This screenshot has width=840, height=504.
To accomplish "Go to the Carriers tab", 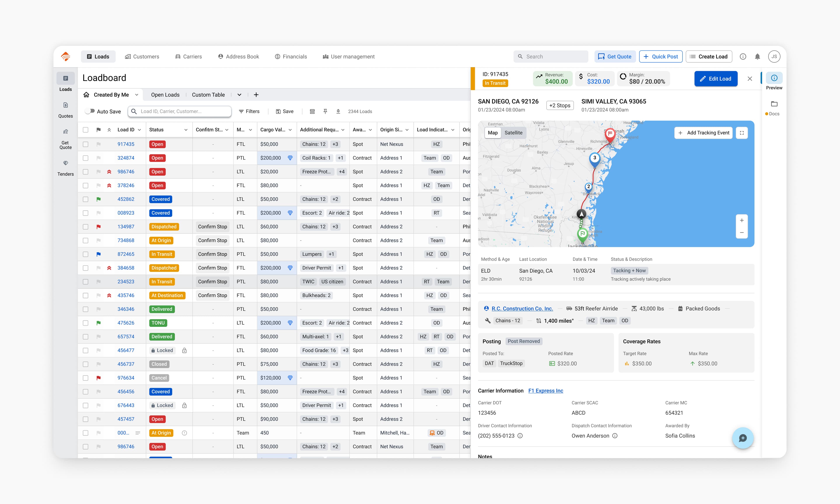I will click(188, 57).
